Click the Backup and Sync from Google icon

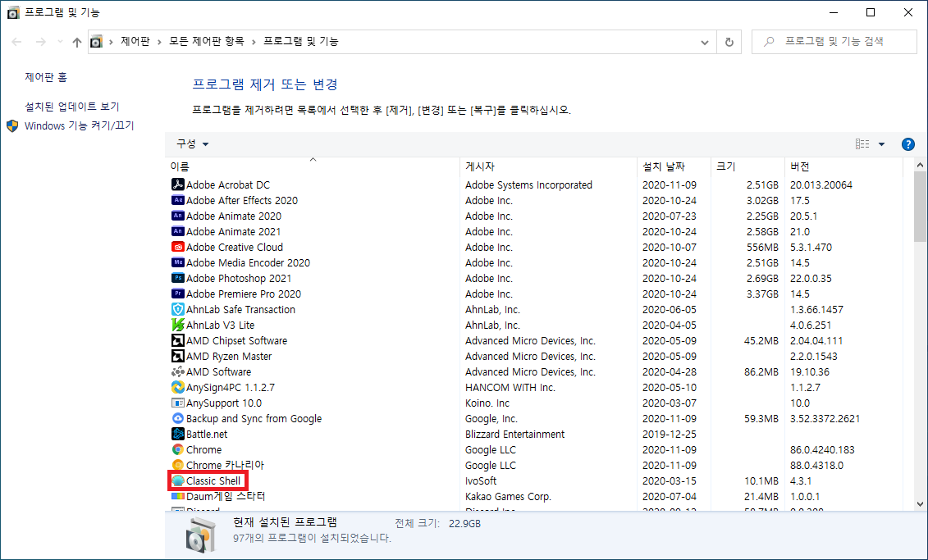(x=177, y=418)
